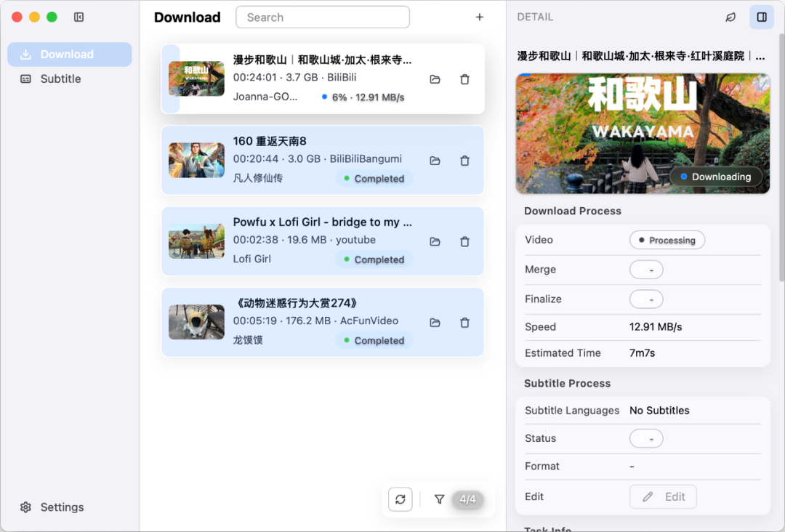Delete the 160 重返天南8 task
Viewport: 785px width, 532px height.
point(464,161)
